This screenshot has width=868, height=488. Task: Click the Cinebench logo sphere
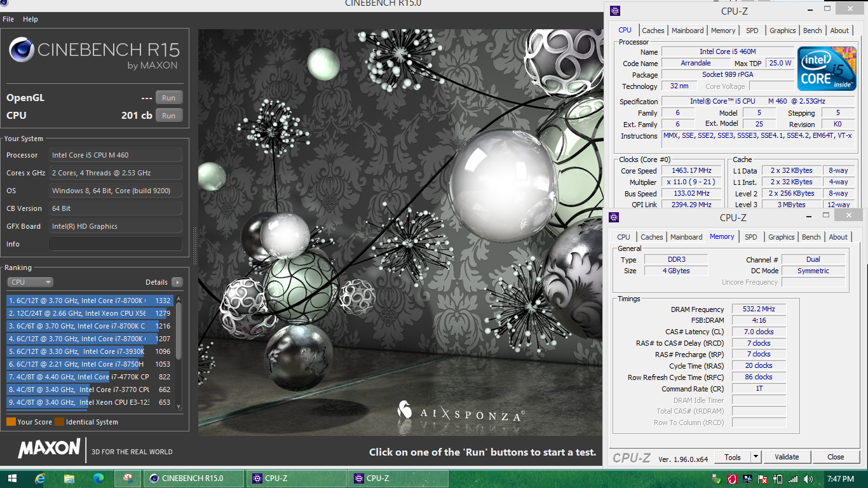coord(21,50)
